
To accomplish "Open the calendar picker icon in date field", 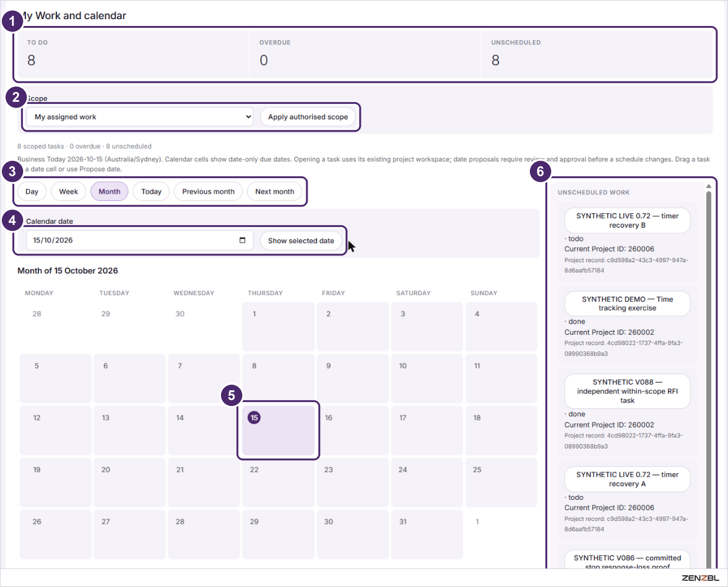I will (x=243, y=240).
